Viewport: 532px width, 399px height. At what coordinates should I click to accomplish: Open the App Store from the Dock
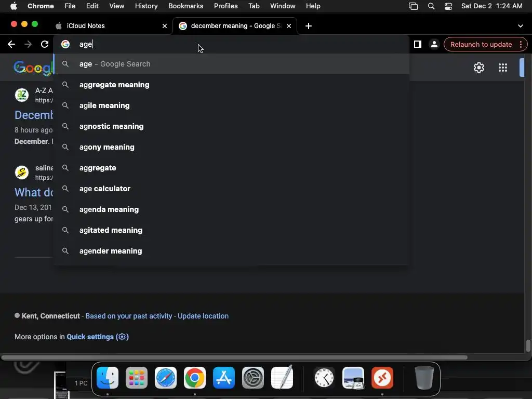point(224,378)
